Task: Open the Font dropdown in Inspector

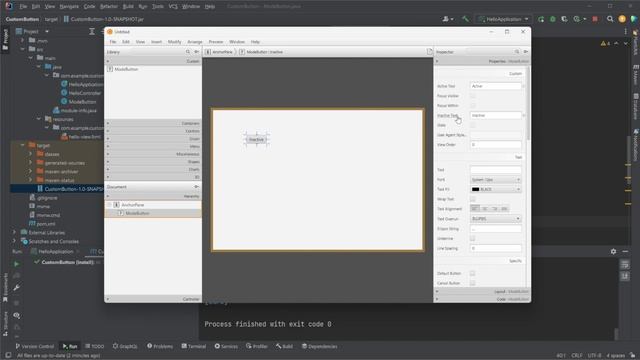Action: 496,180
